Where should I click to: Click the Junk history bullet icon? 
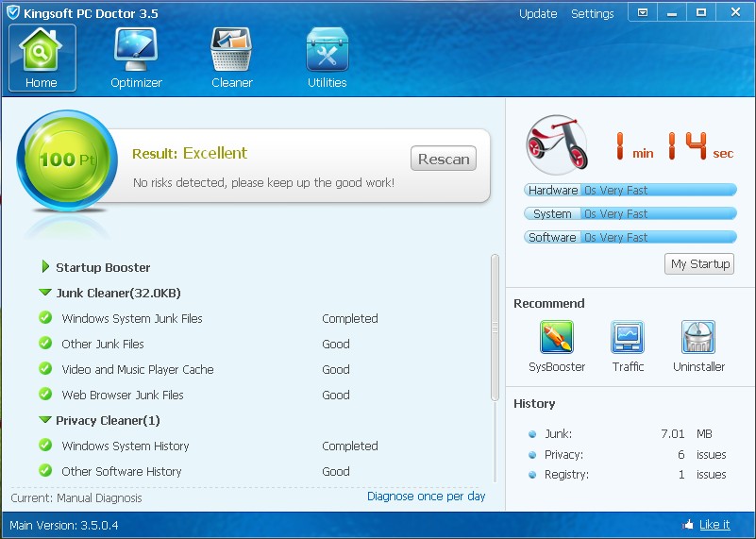[532, 434]
